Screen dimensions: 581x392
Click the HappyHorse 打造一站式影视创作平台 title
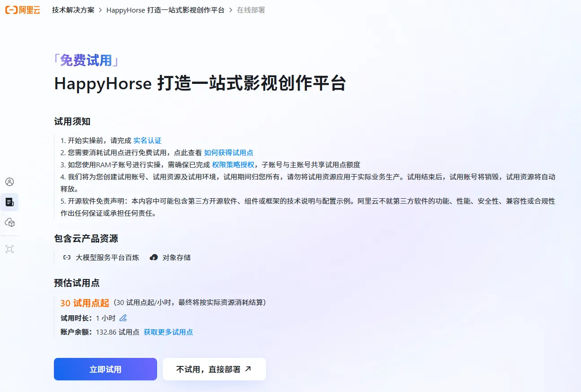tap(200, 83)
